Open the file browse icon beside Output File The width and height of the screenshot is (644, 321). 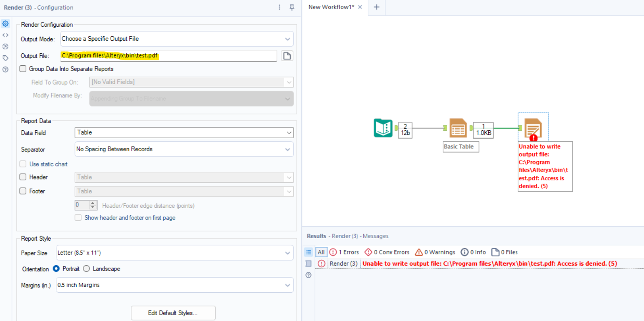click(x=287, y=55)
